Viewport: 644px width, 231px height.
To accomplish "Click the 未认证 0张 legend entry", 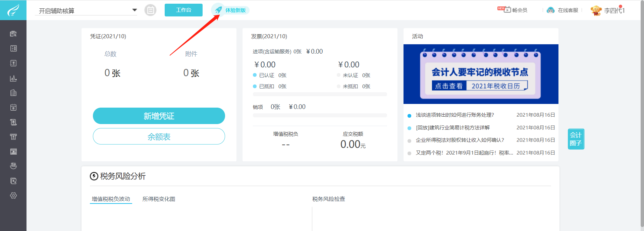I will point(354,75).
